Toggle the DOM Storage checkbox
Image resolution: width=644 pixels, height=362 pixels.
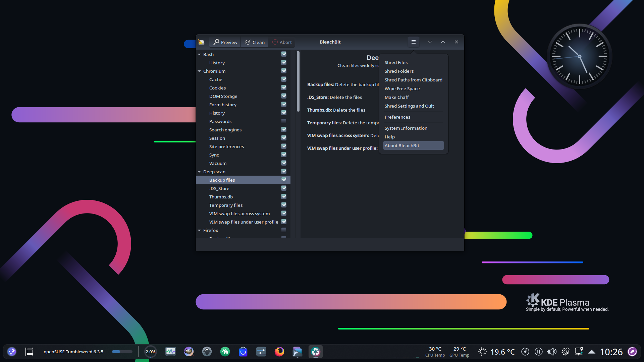[284, 96]
